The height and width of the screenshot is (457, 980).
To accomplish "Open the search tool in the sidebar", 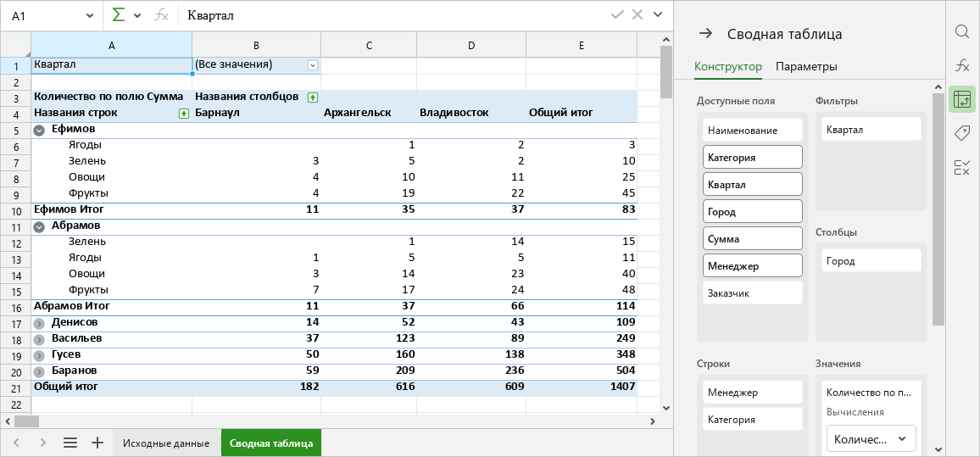I will point(962,31).
